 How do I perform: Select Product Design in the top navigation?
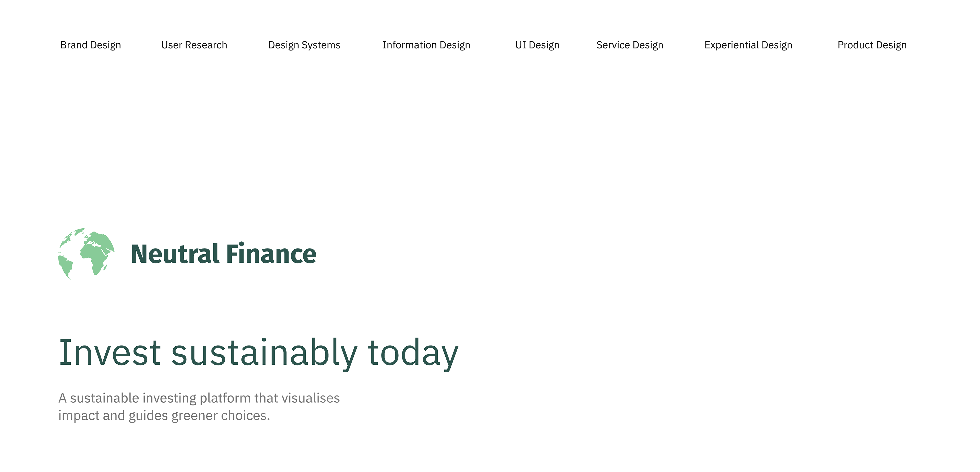click(x=872, y=45)
